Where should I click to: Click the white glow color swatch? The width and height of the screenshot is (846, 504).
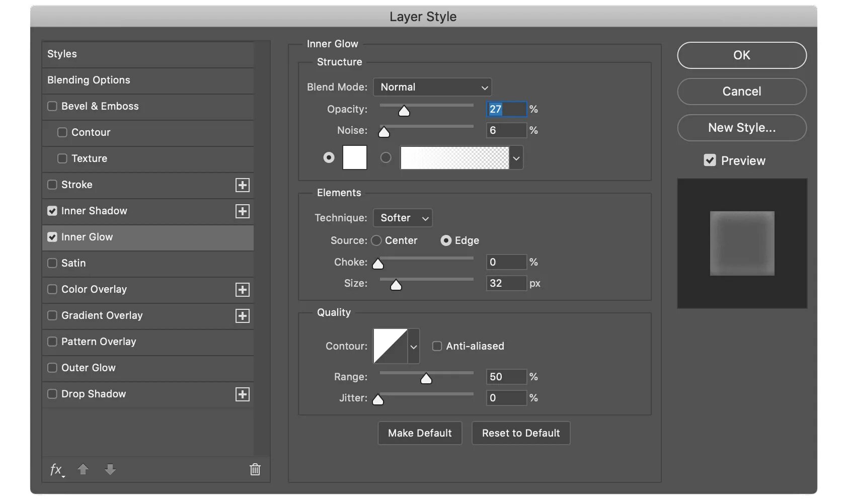(x=355, y=158)
